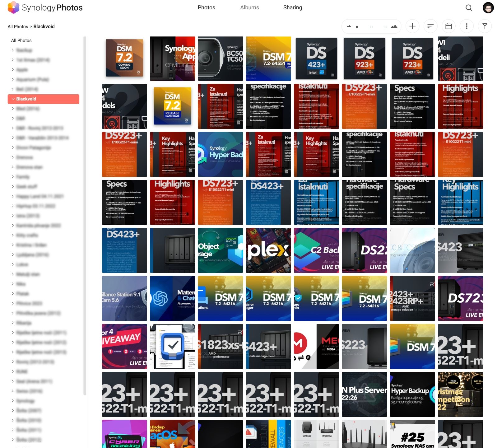
Task: Open the S223 small office thumbnail
Action: coord(364,346)
